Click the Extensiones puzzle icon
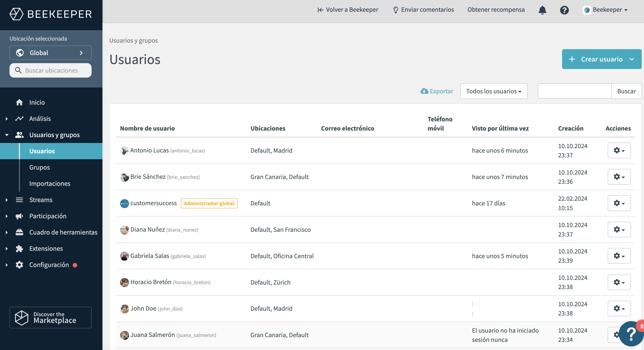The image size is (644, 350). [19, 249]
